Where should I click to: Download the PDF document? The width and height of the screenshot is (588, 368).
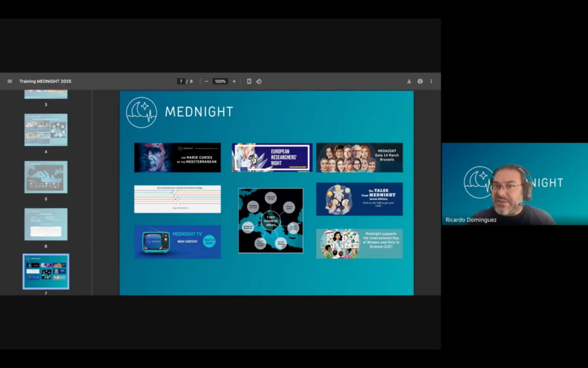click(409, 81)
